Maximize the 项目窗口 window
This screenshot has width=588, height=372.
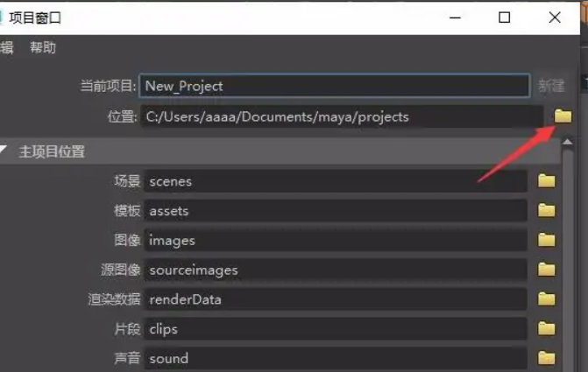click(x=504, y=18)
